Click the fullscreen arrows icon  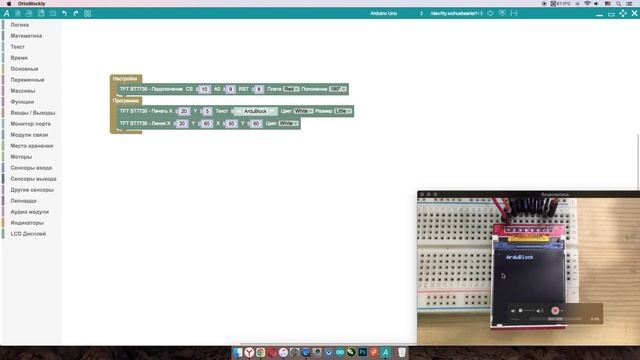click(623, 13)
